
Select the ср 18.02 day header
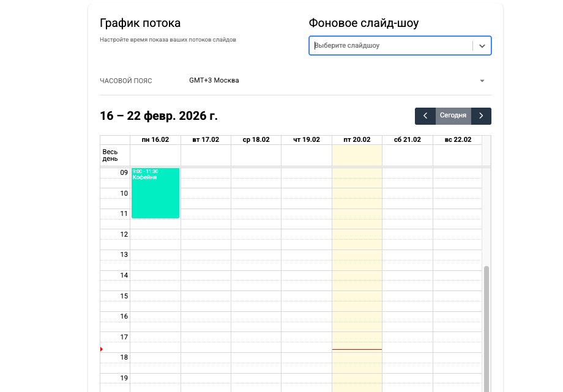[256, 140]
